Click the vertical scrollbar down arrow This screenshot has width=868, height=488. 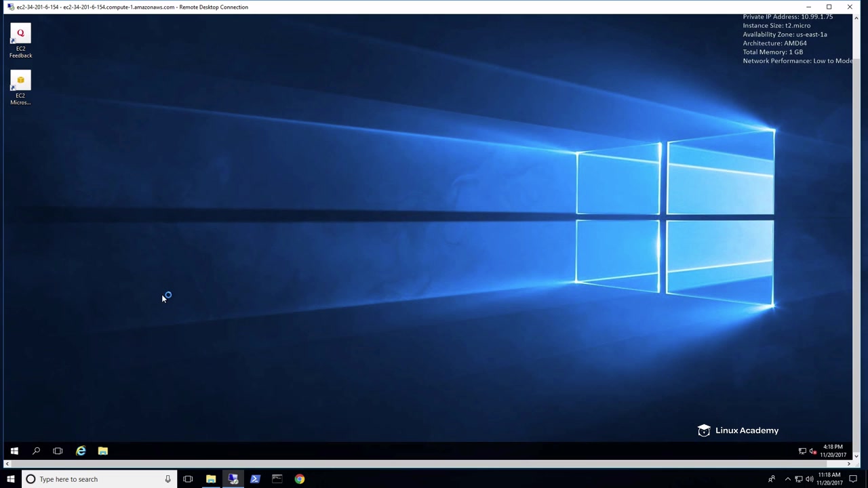856,455
